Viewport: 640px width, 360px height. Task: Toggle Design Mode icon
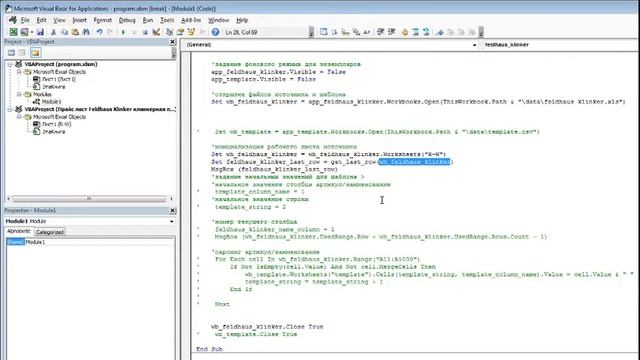tap(156, 32)
